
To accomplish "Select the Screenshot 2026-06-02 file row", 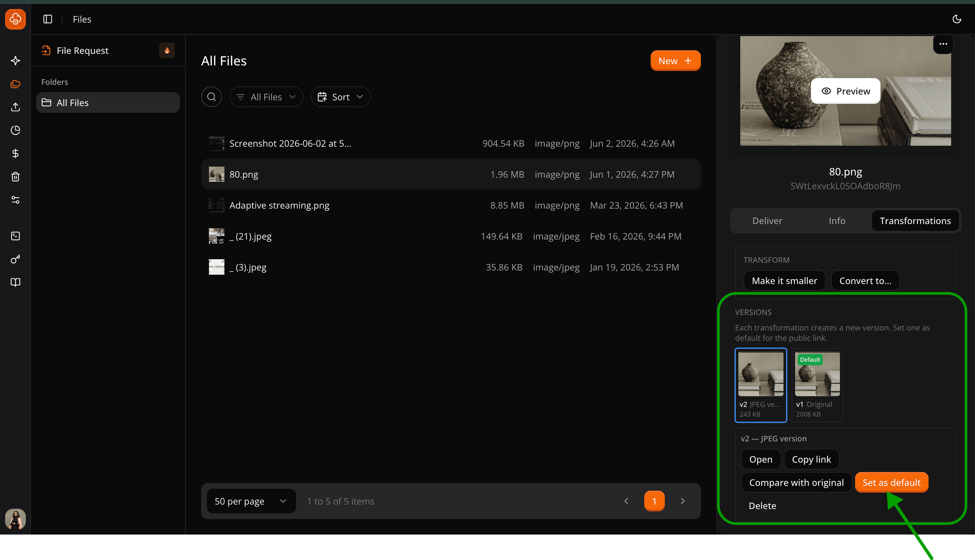I will point(451,143).
